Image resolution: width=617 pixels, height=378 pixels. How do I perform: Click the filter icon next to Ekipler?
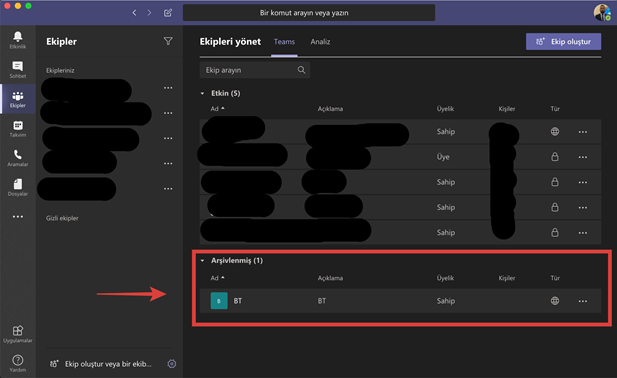tap(168, 41)
